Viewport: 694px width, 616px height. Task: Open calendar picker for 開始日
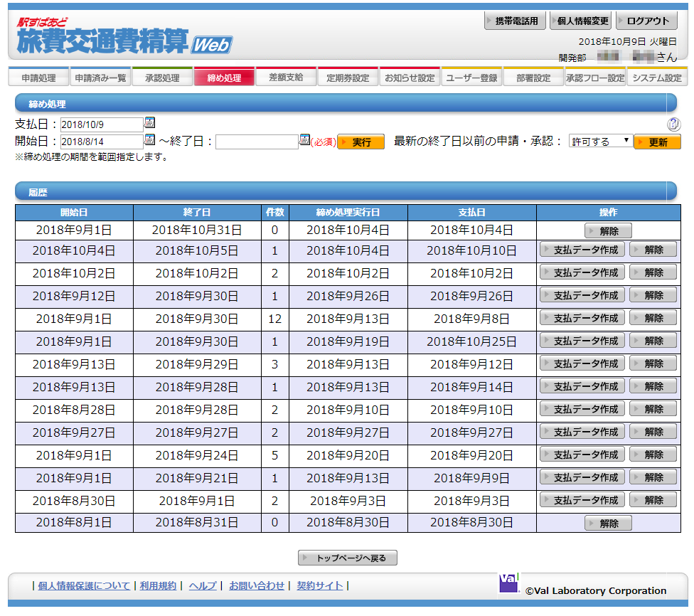click(149, 139)
